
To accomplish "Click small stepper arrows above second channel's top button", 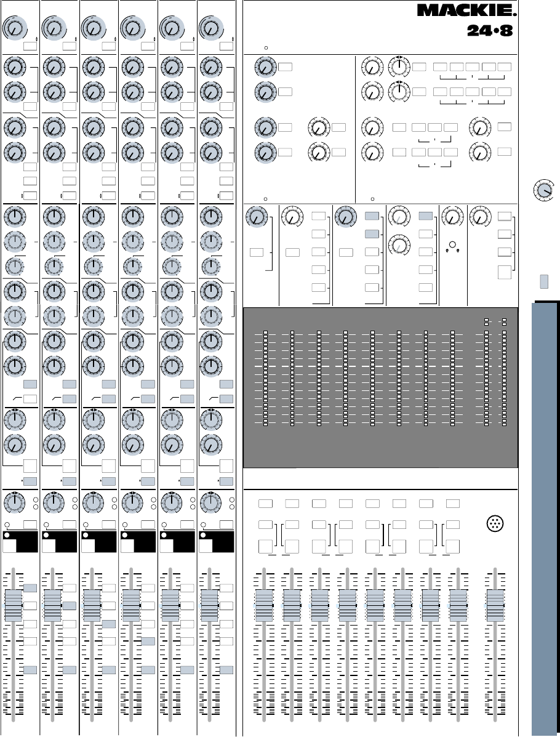I will point(76,39).
